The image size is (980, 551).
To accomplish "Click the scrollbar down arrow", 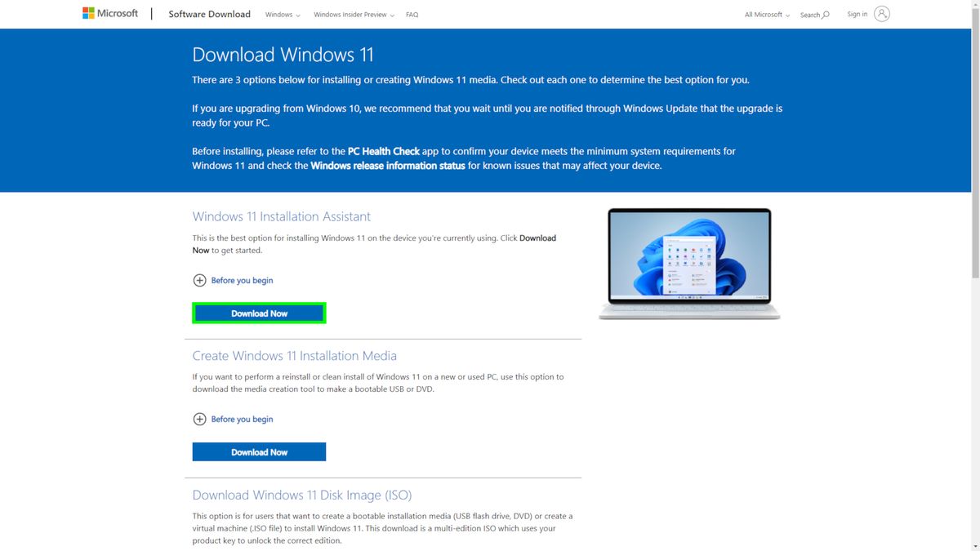I will 976,545.
